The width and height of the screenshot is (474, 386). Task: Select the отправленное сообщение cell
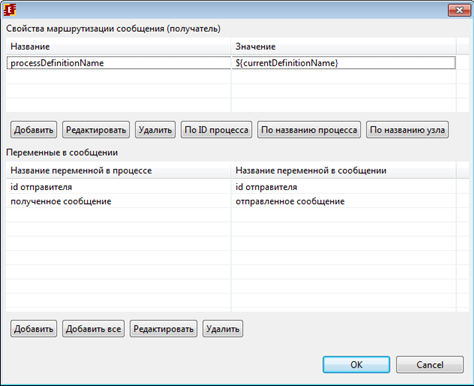pyautogui.click(x=344, y=201)
